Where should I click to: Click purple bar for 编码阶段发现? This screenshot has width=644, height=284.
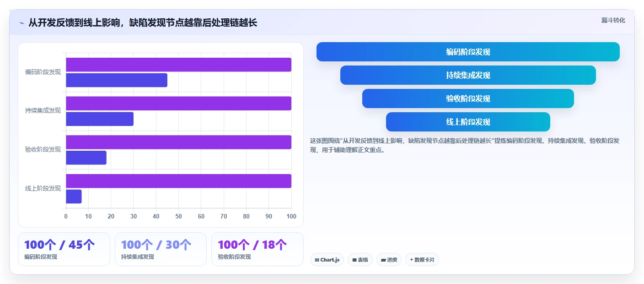tap(178, 65)
